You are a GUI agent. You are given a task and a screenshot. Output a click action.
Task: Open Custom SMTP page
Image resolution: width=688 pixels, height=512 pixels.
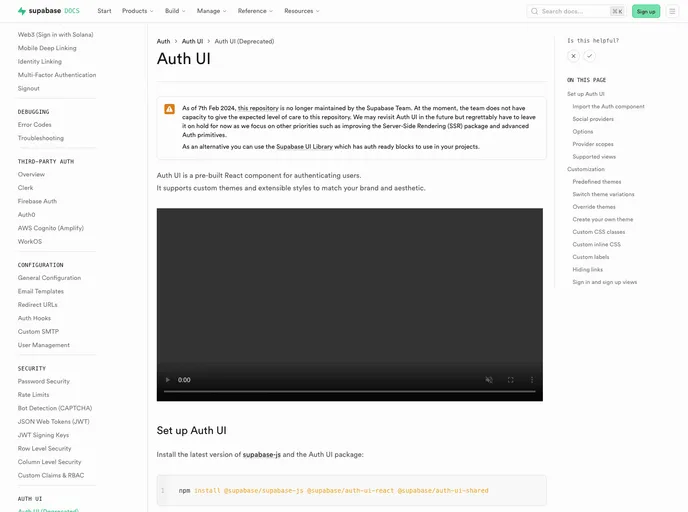pos(38,332)
